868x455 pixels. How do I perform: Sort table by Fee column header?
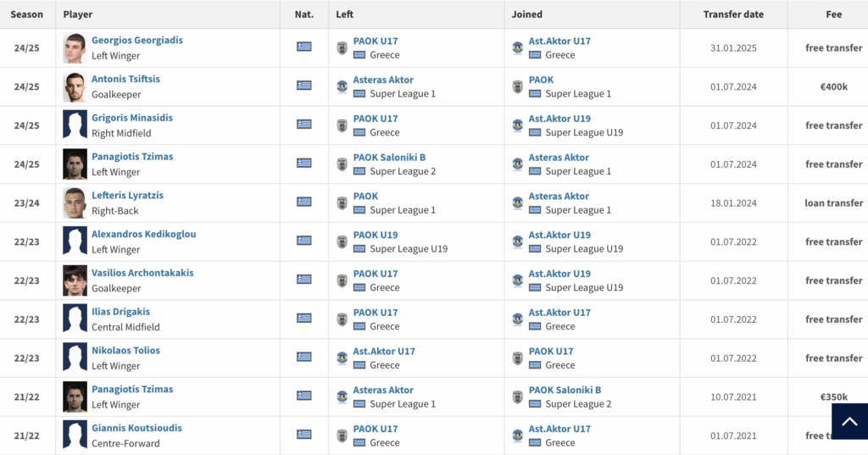[x=833, y=14]
